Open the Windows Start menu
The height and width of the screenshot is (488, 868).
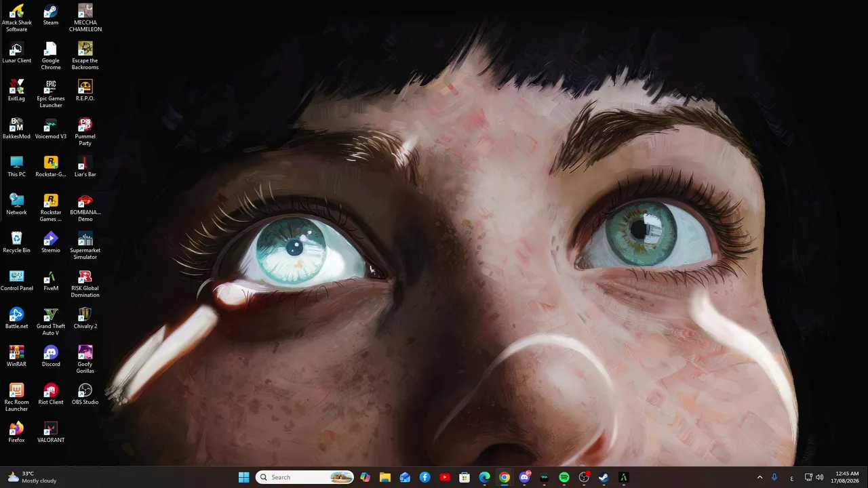tap(244, 477)
